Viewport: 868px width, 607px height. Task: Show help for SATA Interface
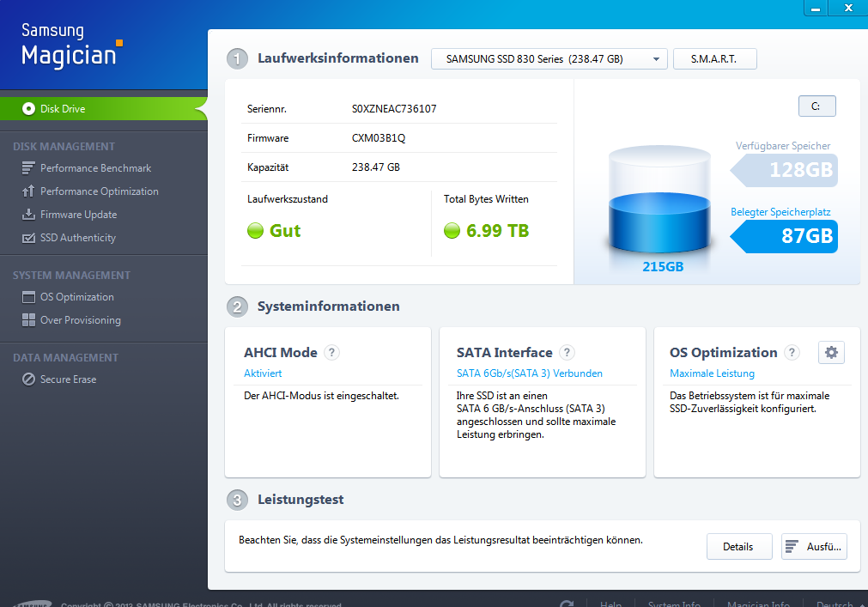coord(567,353)
